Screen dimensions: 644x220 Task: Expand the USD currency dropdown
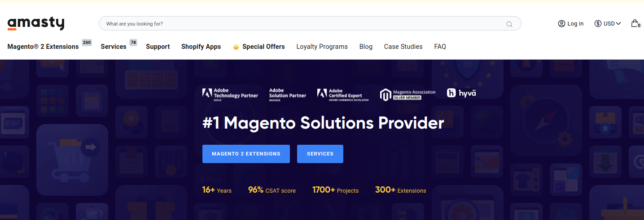tap(608, 24)
